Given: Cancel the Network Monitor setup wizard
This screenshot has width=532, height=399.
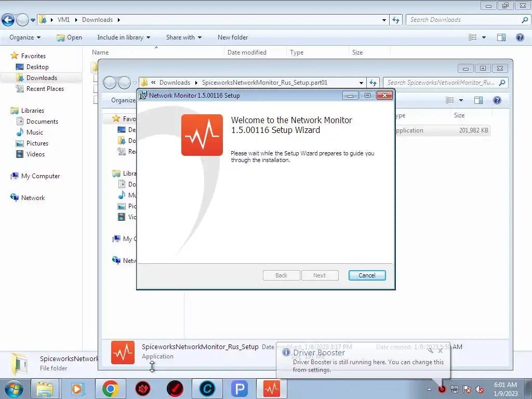Looking at the screenshot, I should click(x=367, y=275).
